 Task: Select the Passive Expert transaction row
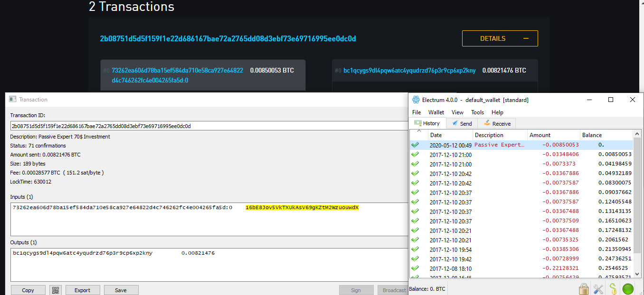pos(499,145)
